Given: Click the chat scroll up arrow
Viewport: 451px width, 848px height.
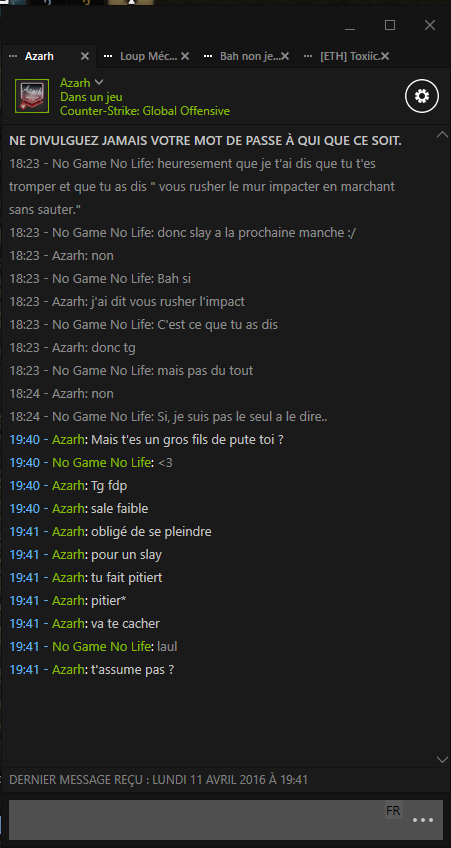Looking at the screenshot, I should 442,134.
